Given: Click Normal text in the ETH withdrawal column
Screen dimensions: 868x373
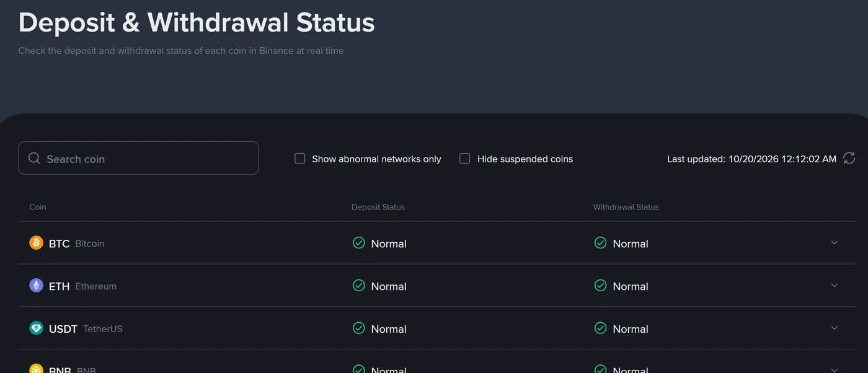Looking at the screenshot, I should 631,287.
